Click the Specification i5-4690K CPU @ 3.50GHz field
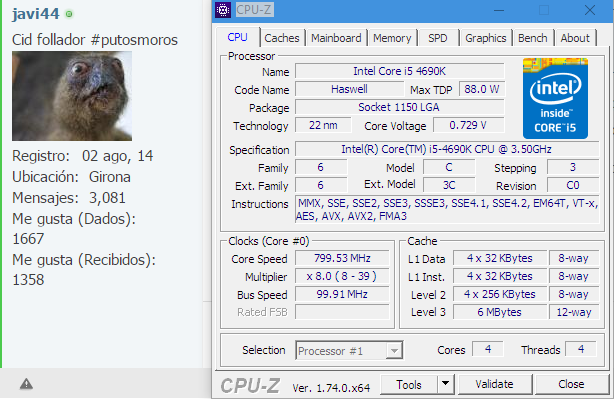The height and width of the screenshot is (399, 614). click(447, 149)
